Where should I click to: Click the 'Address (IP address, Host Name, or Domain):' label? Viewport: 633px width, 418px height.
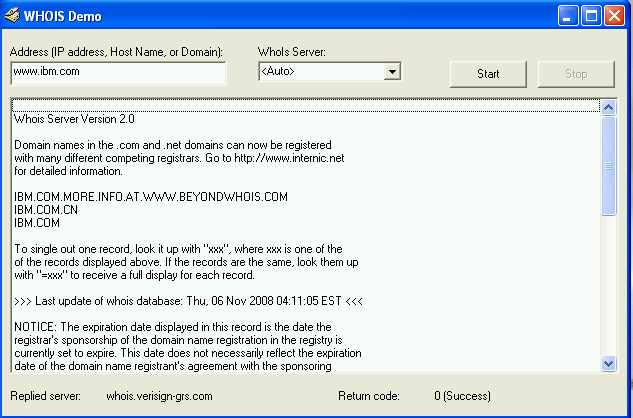[x=116, y=52]
